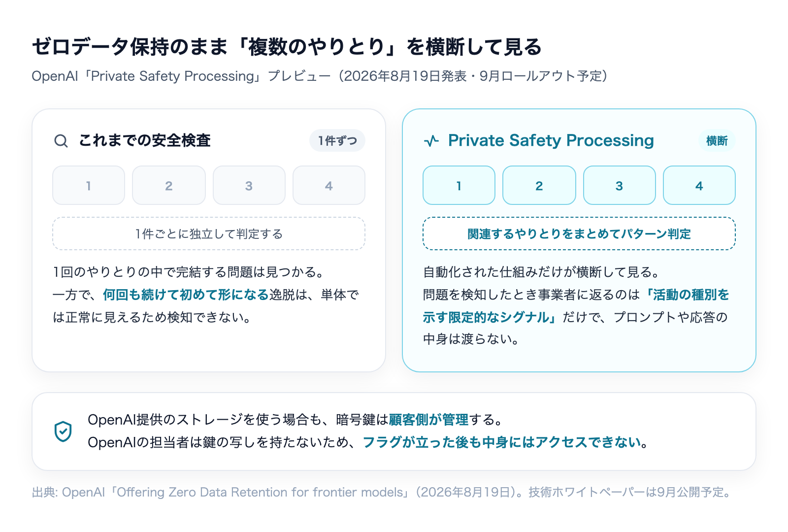This screenshot has width=788, height=532.
Task: Click highlighted text 何回も続けて初めて形になる
Action: point(186,295)
